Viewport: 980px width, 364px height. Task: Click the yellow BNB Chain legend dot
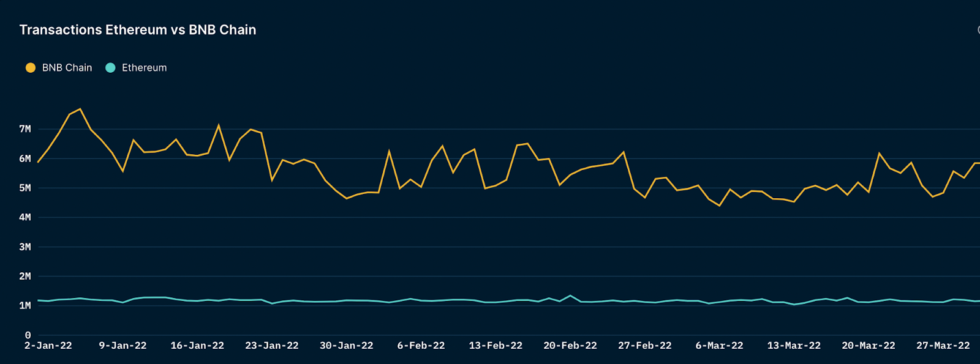point(31,68)
